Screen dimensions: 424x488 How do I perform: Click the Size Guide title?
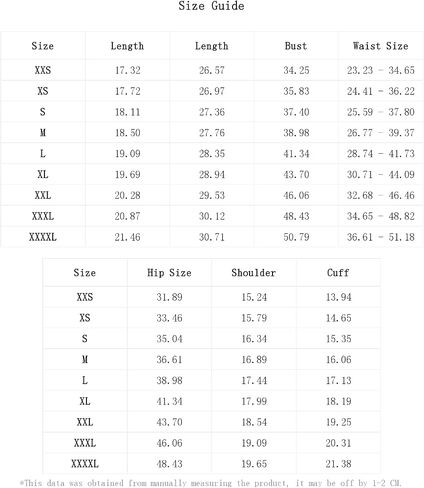(211, 6)
